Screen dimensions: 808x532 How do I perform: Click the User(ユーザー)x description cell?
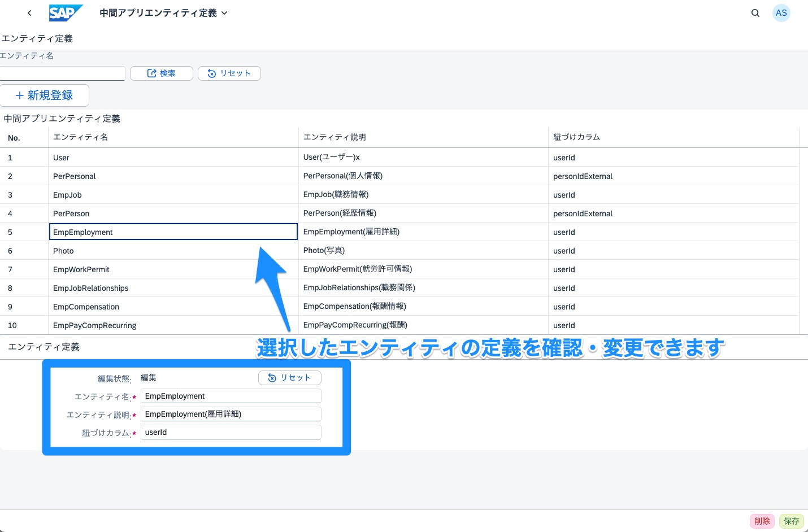tap(423, 158)
